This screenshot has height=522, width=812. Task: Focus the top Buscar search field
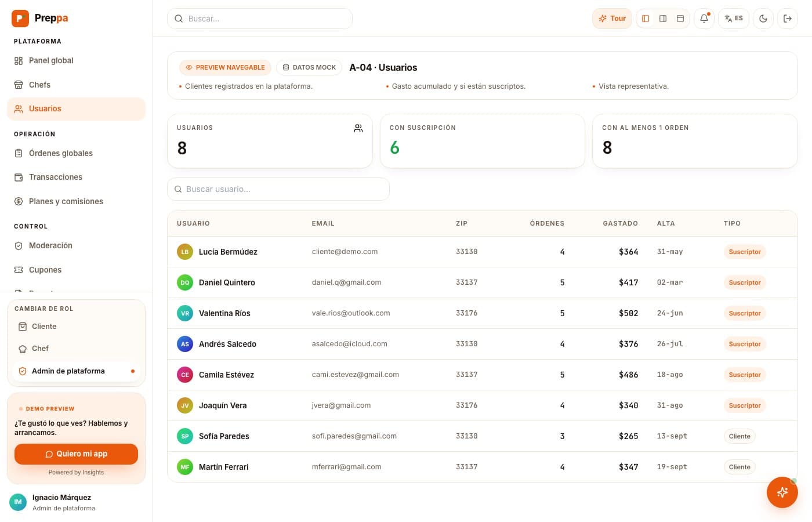[260, 19]
